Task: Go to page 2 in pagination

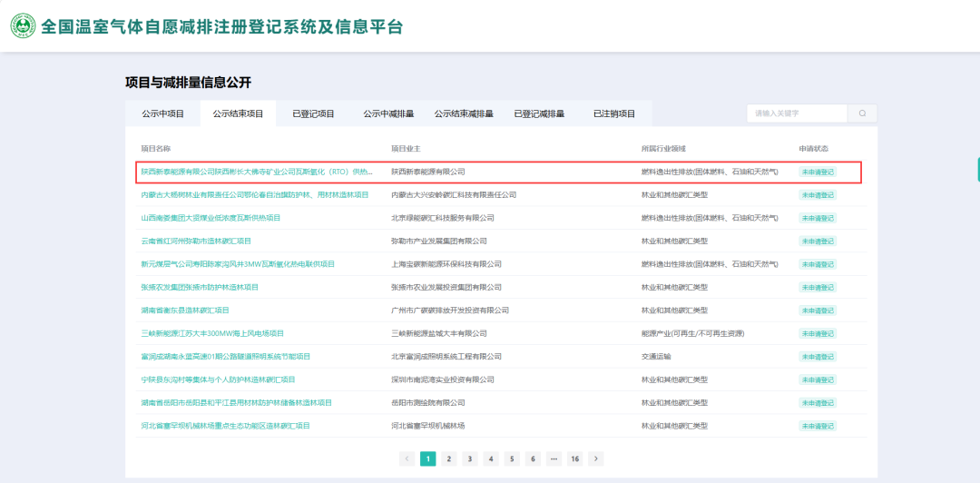Action: point(449,458)
